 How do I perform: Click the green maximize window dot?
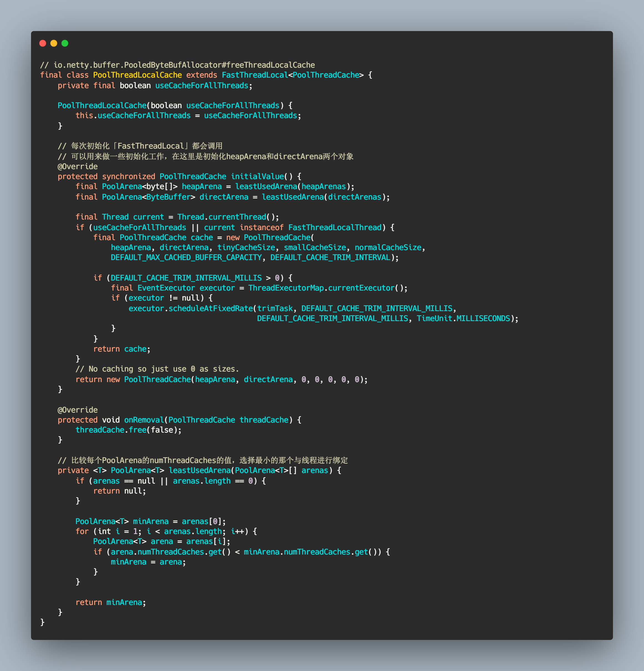click(x=65, y=43)
